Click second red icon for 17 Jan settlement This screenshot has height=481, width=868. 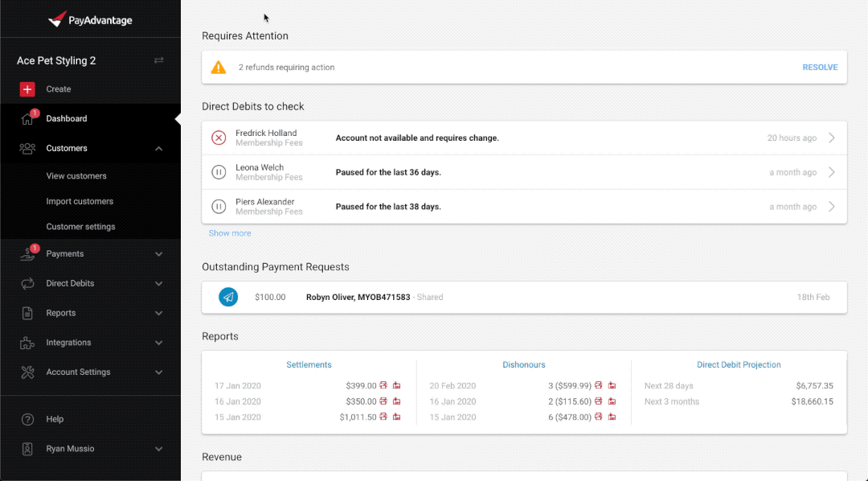click(x=396, y=385)
